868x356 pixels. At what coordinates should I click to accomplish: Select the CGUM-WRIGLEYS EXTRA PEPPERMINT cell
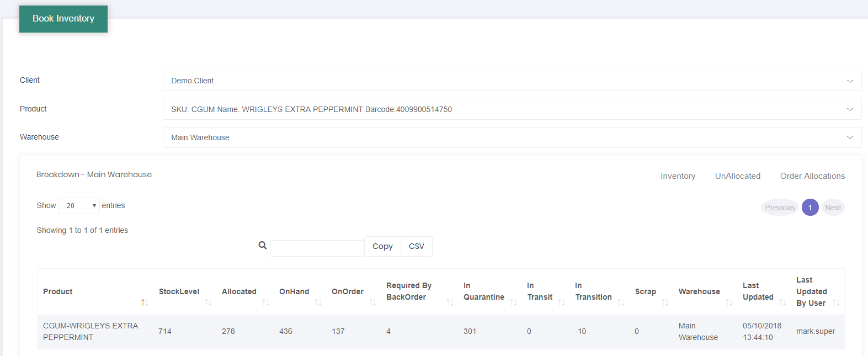tap(90, 332)
